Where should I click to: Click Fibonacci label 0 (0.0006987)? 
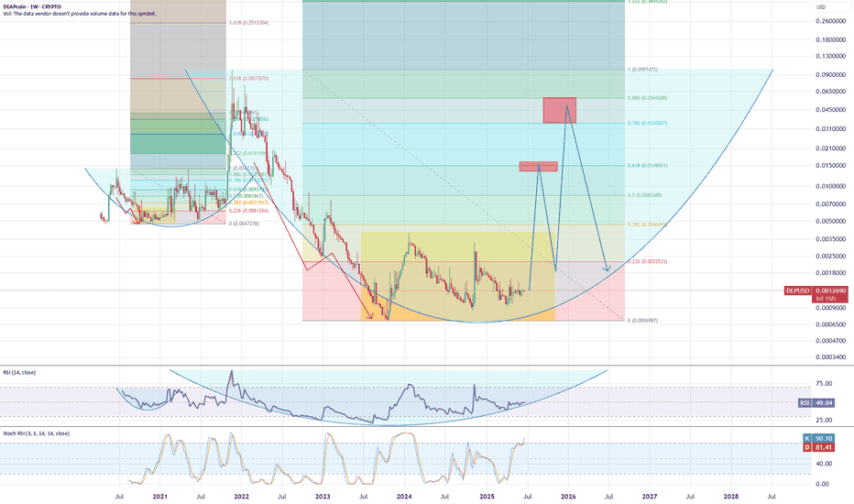tap(642, 321)
